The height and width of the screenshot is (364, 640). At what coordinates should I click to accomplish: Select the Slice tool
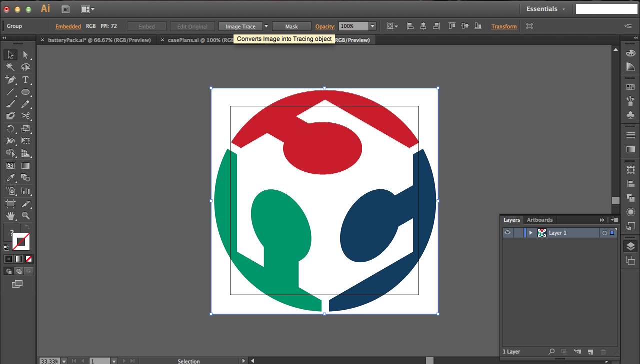pyautogui.click(x=25, y=204)
